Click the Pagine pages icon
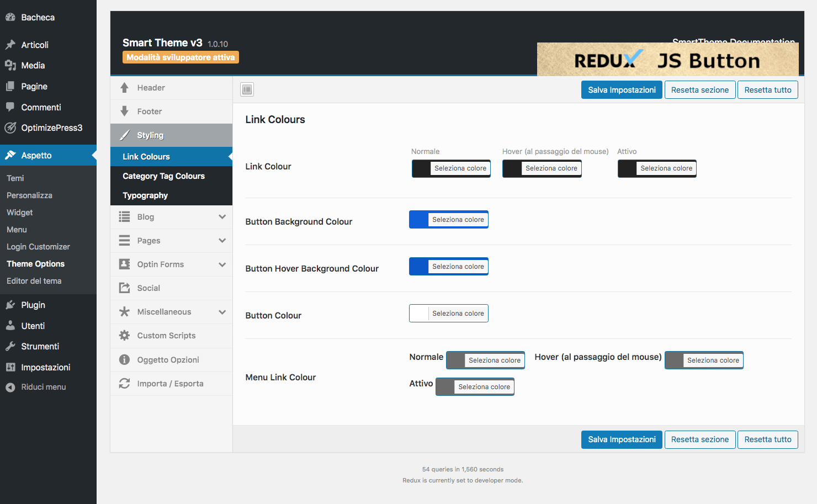The height and width of the screenshot is (504, 817). 10,86
